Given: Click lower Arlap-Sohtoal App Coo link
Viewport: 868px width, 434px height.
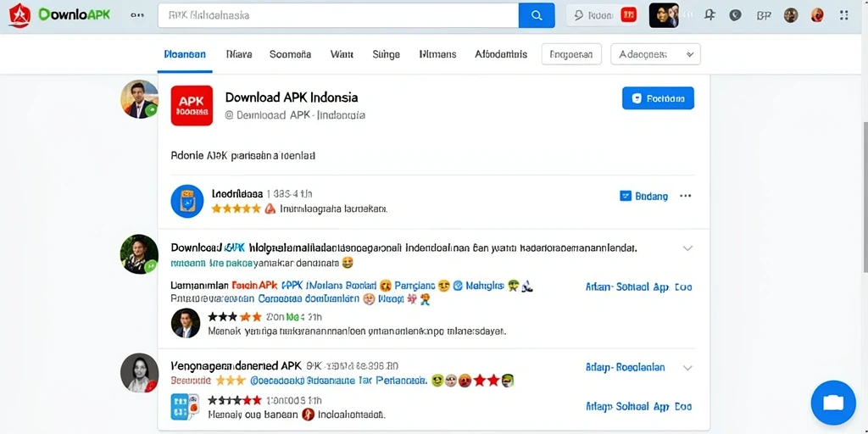Looking at the screenshot, I should 639,406.
